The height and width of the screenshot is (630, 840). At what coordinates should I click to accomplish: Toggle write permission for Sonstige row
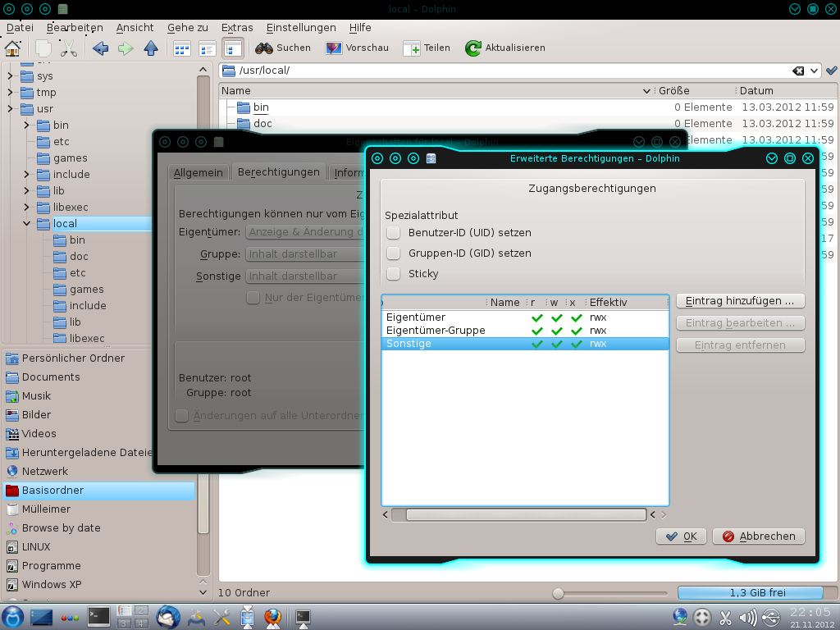(x=557, y=344)
